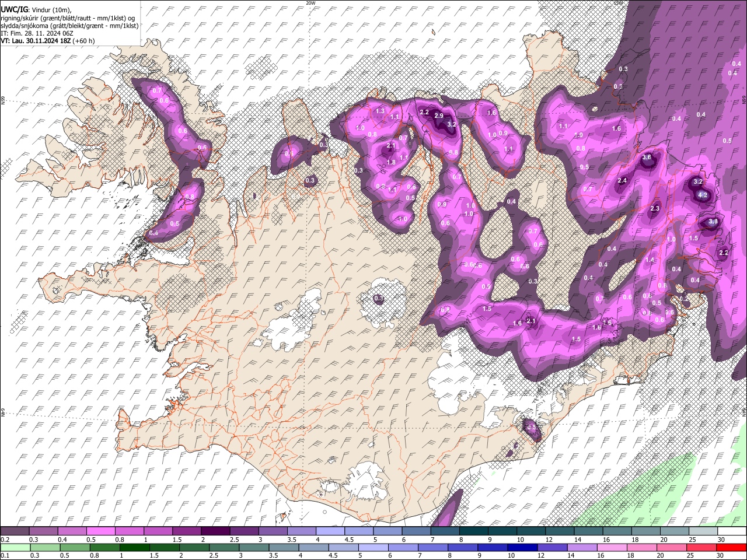This screenshot has height=560, width=747.
Task: Click the 20W longitude label on the top edge
Action: pyautogui.click(x=310, y=3)
